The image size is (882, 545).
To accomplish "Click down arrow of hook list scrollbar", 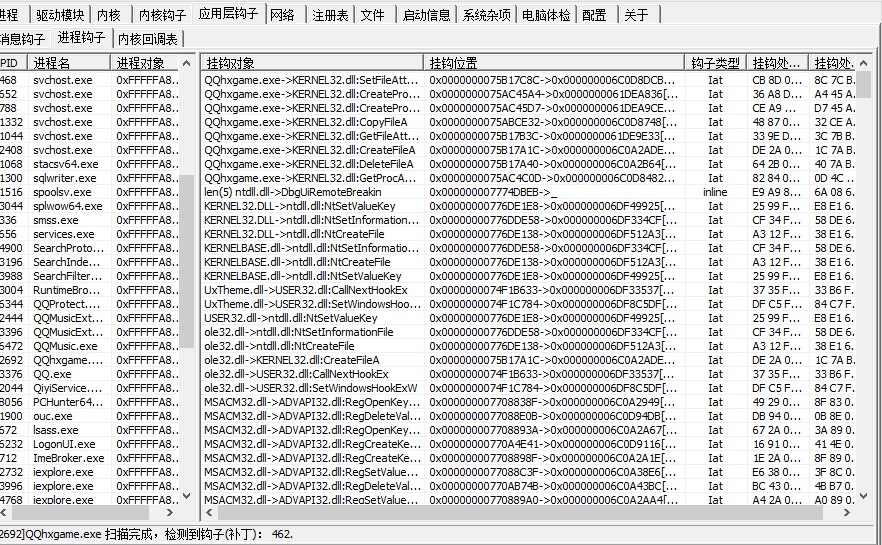I will click(x=864, y=496).
